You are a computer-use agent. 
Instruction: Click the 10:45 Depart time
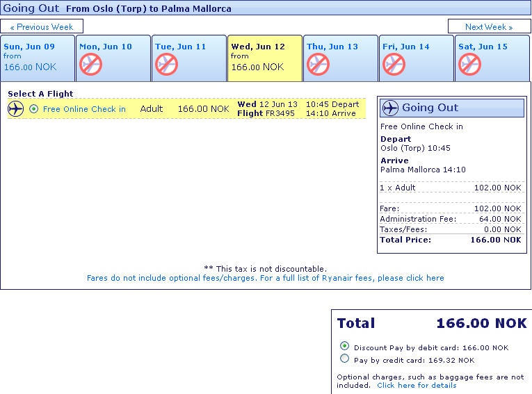(332, 104)
